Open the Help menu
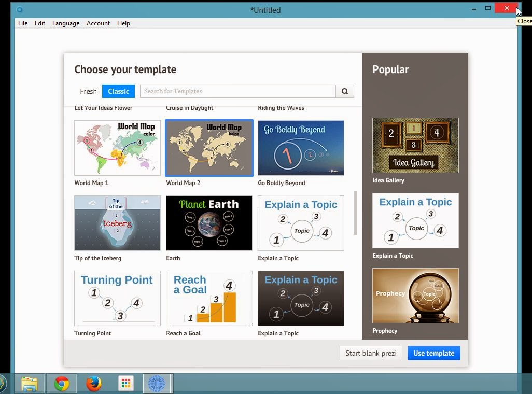The height and width of the screenshot is (394, 532). click(123, 23)
